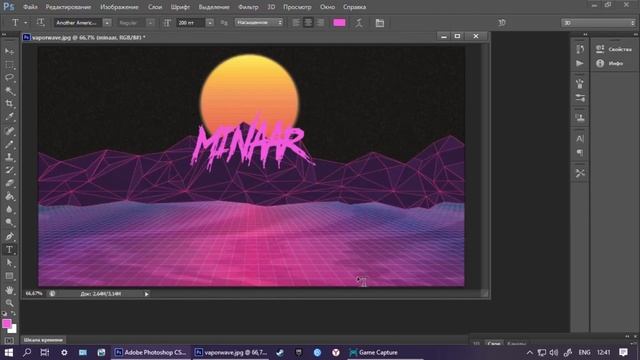
Task: Select the Lasso tool
Action: (x=9, y=78)
